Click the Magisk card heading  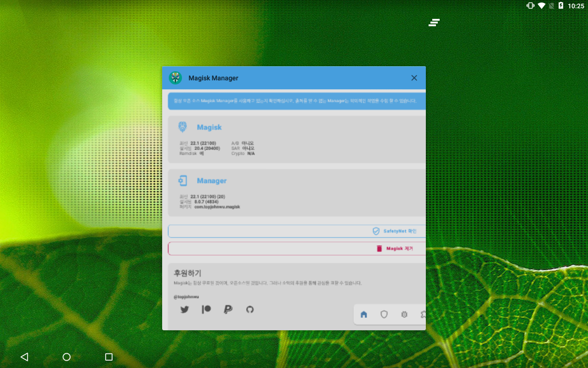(x=209, y=127)
